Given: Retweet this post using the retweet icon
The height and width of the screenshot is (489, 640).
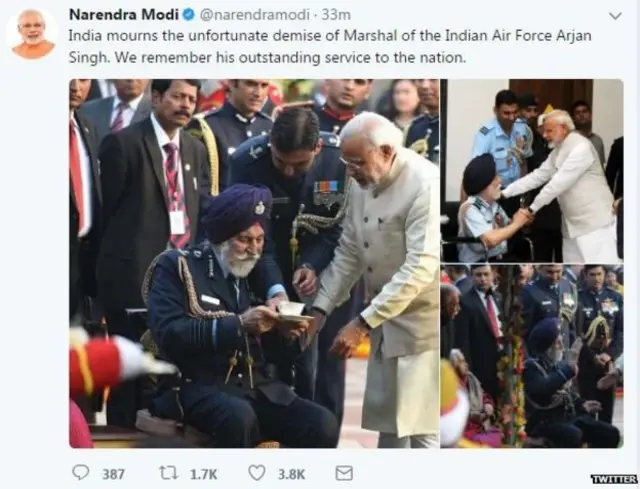Looking at the screenshot, I should point(169,473).
